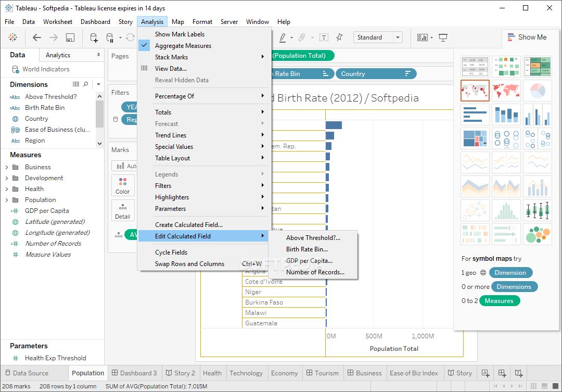This screenshot has height=392, width=562.
Task: Pause auto updates icon in toolbar
Action: (x=110, y=37)
